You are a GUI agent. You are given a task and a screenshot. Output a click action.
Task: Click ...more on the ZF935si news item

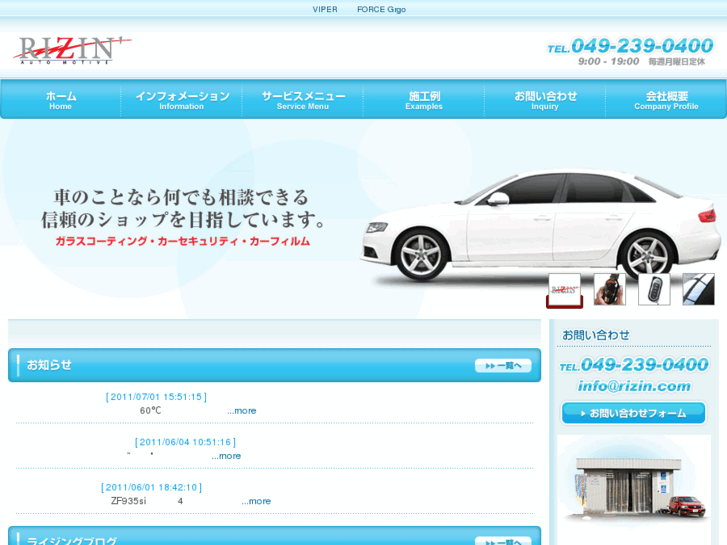coord(256,501)
